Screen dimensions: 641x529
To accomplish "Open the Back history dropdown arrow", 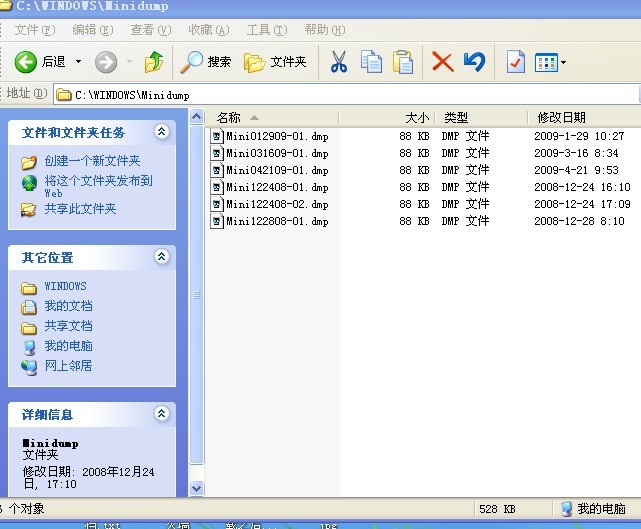I will point(78,62).
